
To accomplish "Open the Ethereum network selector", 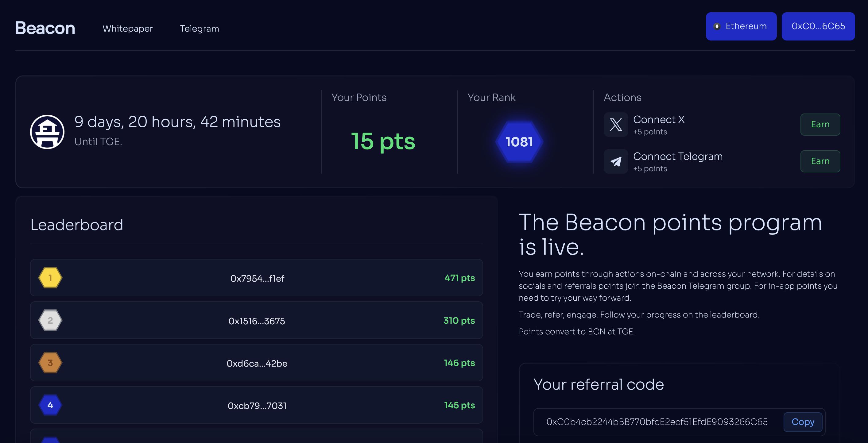I will tap(741, 26).
